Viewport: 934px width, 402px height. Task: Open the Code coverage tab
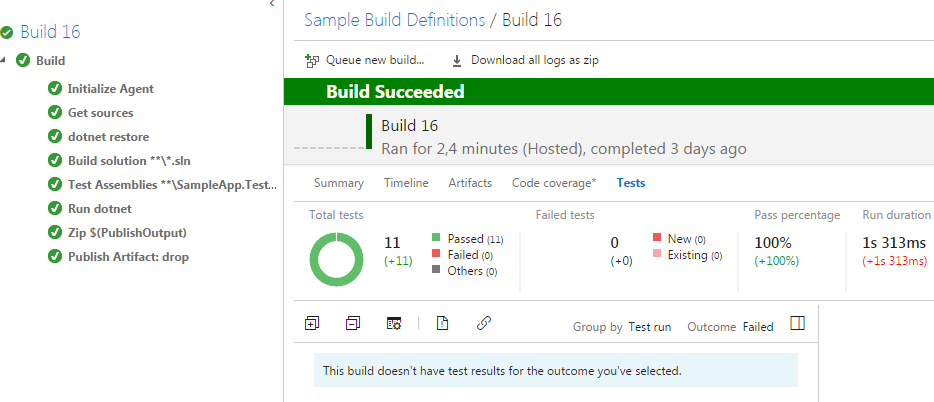point(553,183)
